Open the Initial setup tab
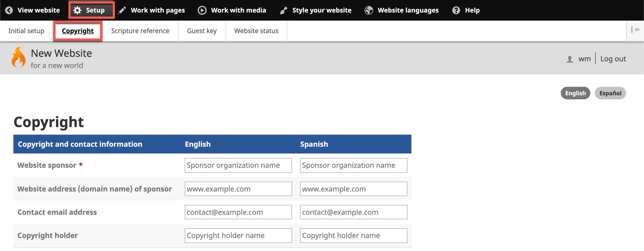 tap(26, 31)
